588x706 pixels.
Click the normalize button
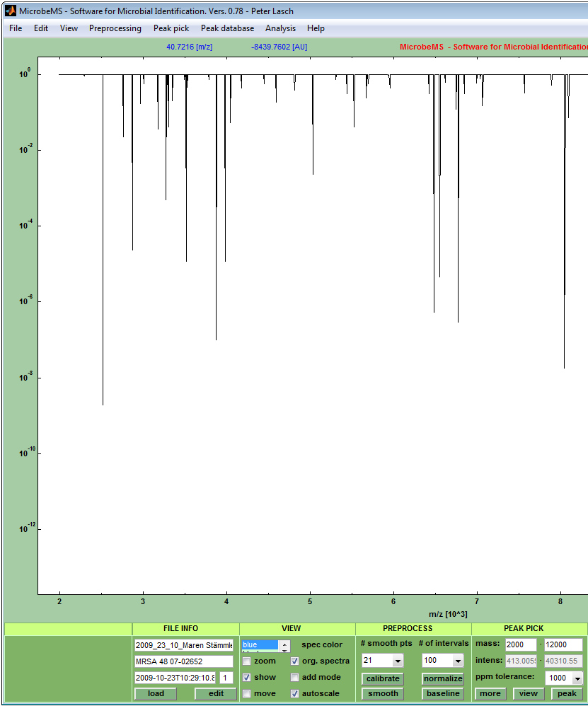click(443, 678)
